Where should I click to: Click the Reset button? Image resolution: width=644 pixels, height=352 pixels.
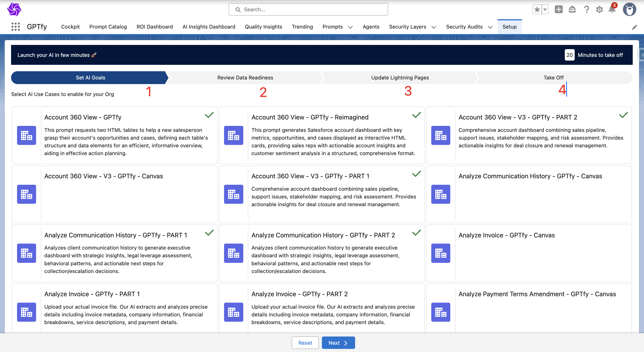point(305,342)
